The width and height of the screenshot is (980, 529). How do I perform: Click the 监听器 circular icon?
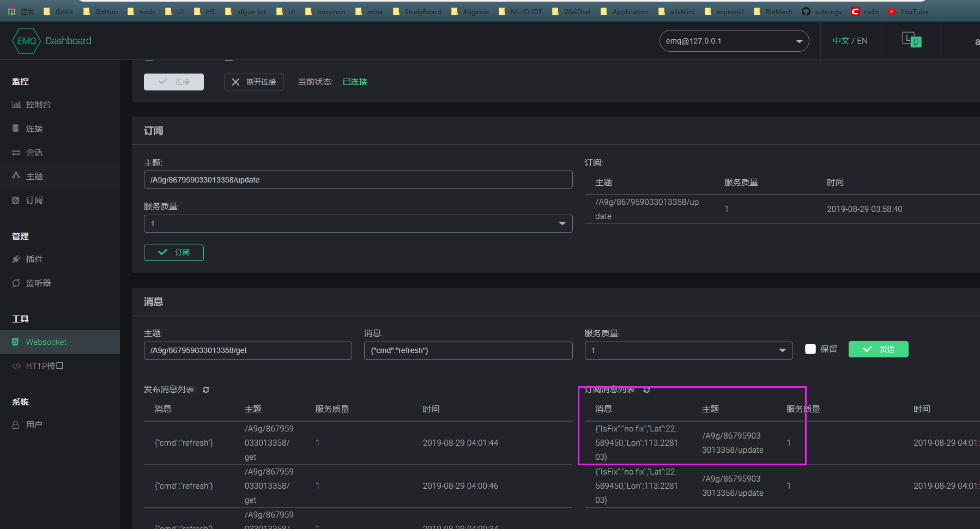click(x=16, y=283)
